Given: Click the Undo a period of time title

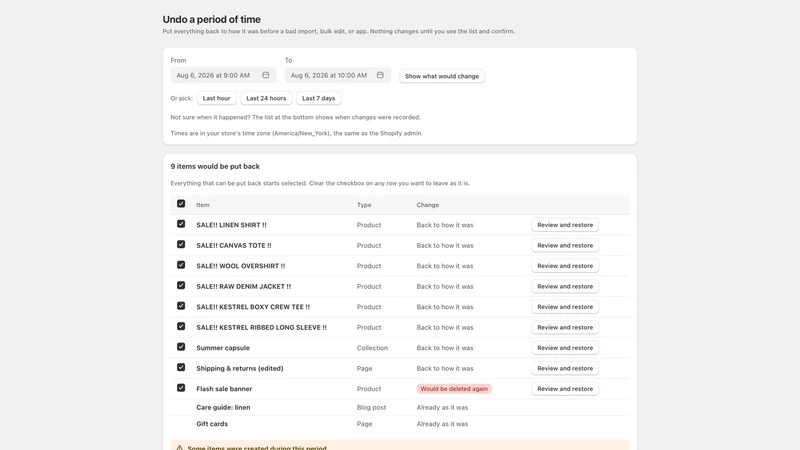Looking at the screenshot, I should tap(211, 19).
